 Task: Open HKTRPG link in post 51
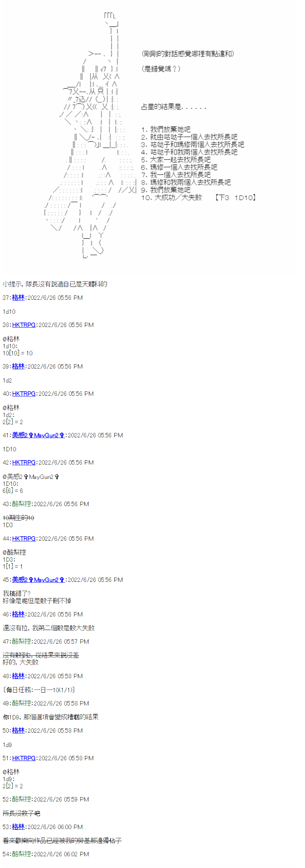24,758
